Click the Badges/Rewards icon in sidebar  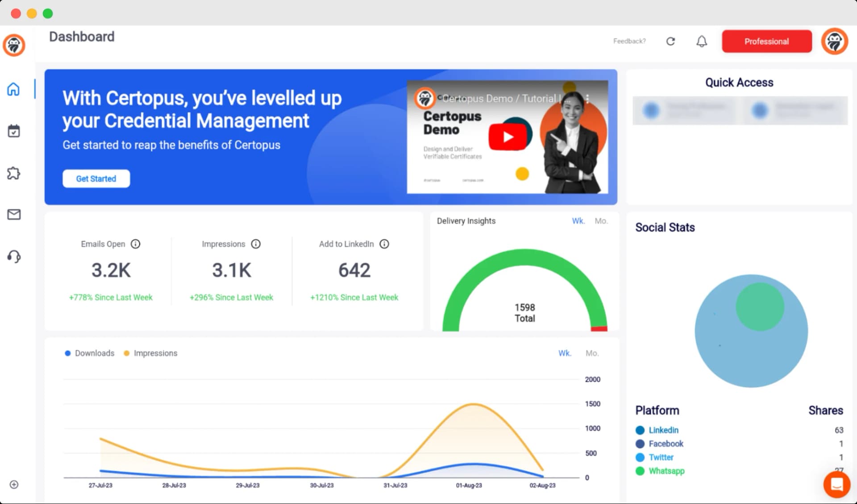(14, 173)
